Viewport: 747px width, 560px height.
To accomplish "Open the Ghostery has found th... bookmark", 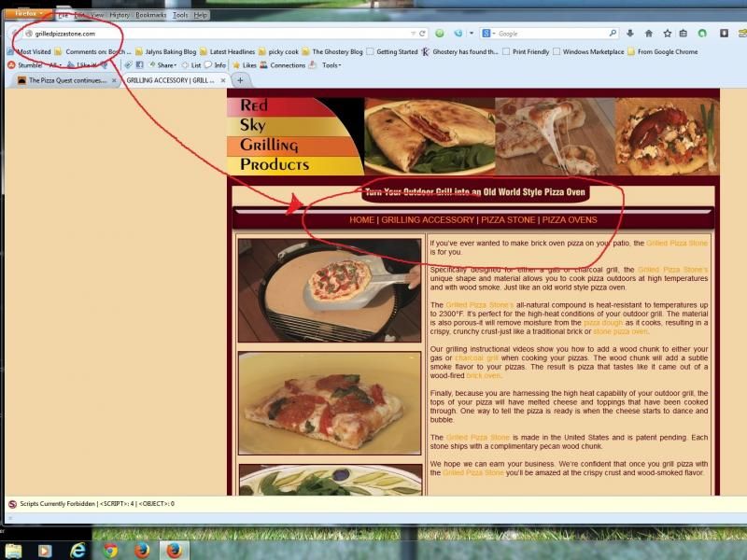I will point(459,52).
